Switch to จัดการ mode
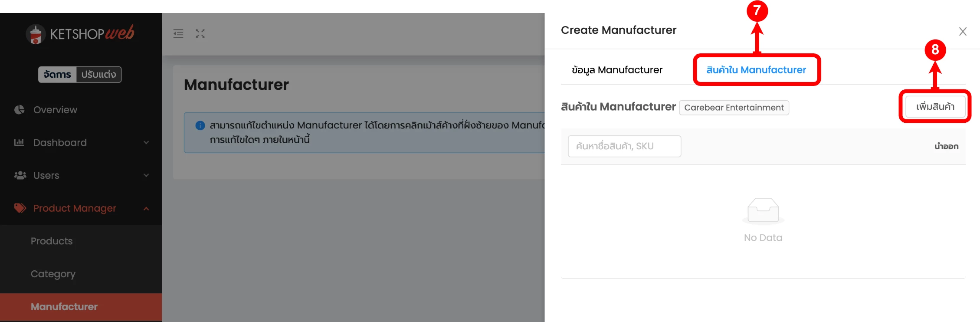 pos(57,75)
